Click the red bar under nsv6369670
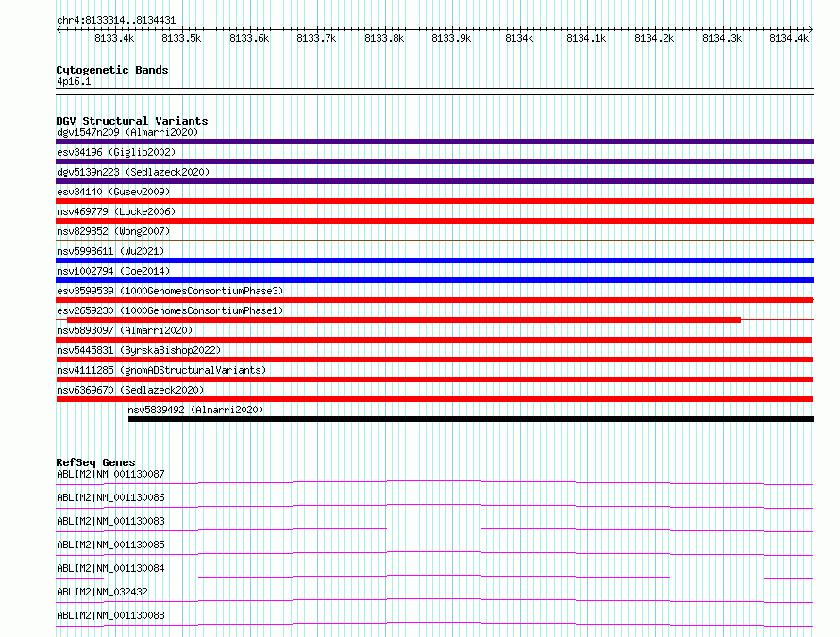This screenshot has height=637, width=840. [x=434, y=399]
